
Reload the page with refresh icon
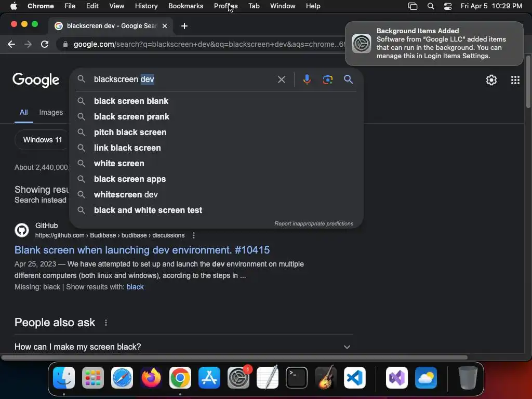coord(45,44)
